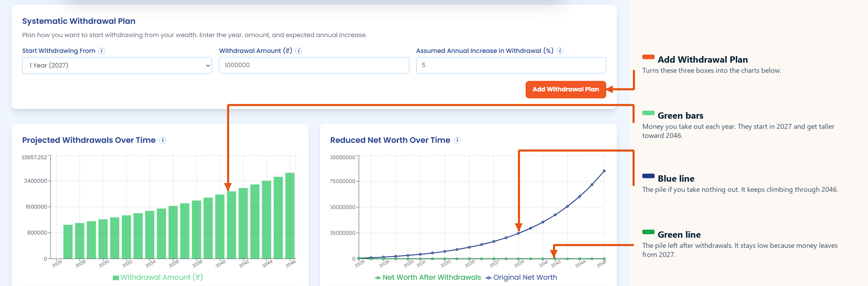Screen dimensions: 868x286
Task: Click the 33957.252 top axis label
Action: click(34, 158)
